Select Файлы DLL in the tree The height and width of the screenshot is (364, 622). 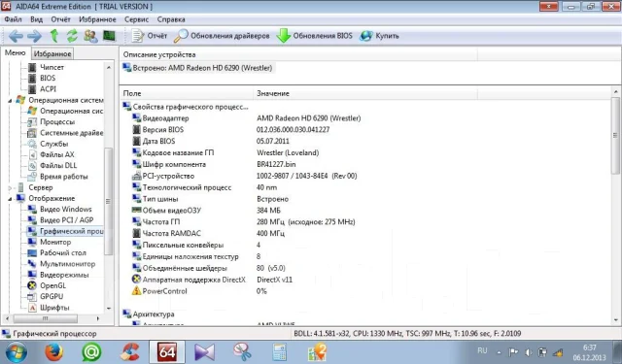click(52, 166)
